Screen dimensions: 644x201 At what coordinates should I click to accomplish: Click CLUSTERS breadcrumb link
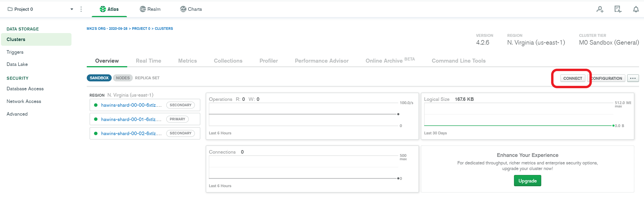(164, 29)
